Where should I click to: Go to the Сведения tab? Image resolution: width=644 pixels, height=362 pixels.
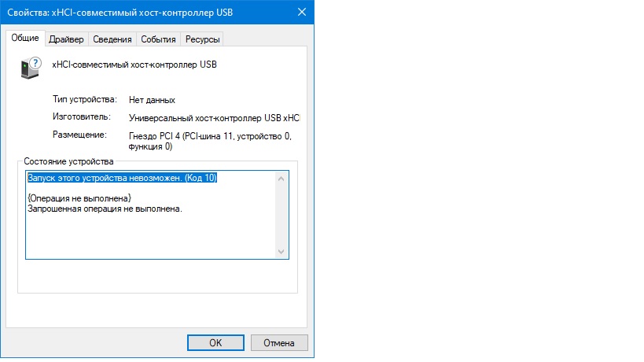[112, 39]
